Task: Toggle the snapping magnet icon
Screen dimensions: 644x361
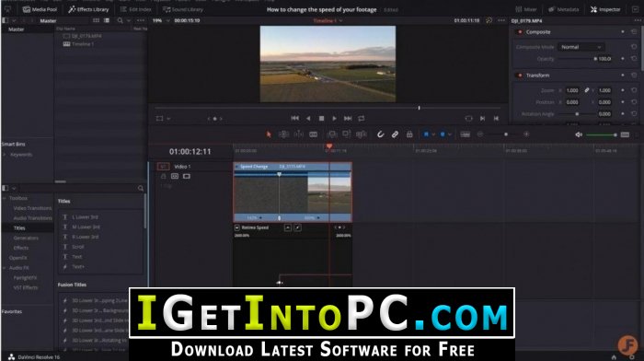Action: pos(380,134)
